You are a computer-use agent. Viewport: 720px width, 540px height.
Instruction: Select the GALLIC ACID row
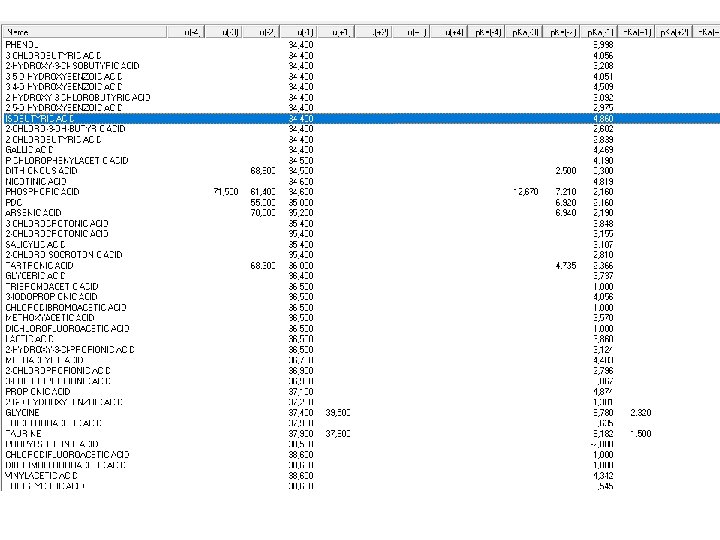(362, 150)
